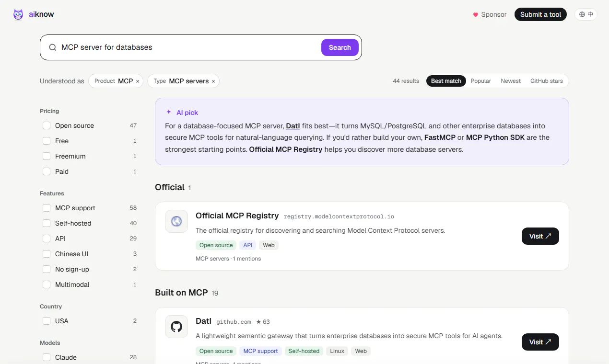Open the Datl link in AI pick
Image resolution: width=609 pixels, height=364 pixels.
293,126
